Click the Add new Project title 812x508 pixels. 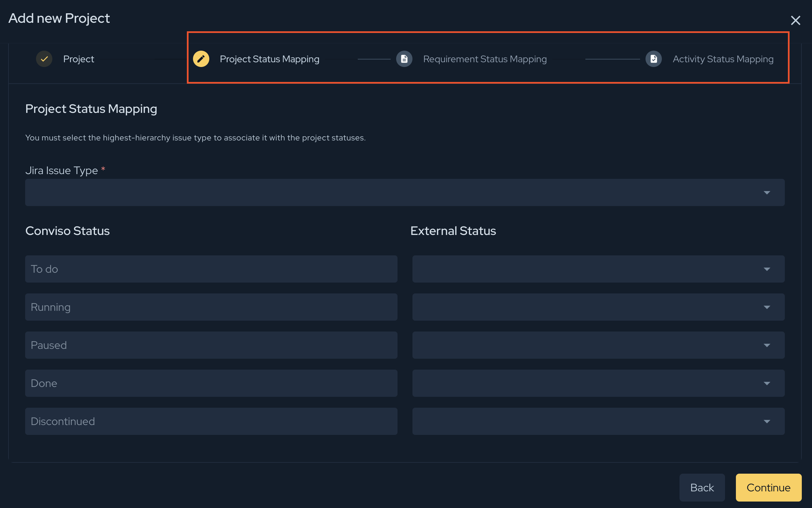point(59,18)
